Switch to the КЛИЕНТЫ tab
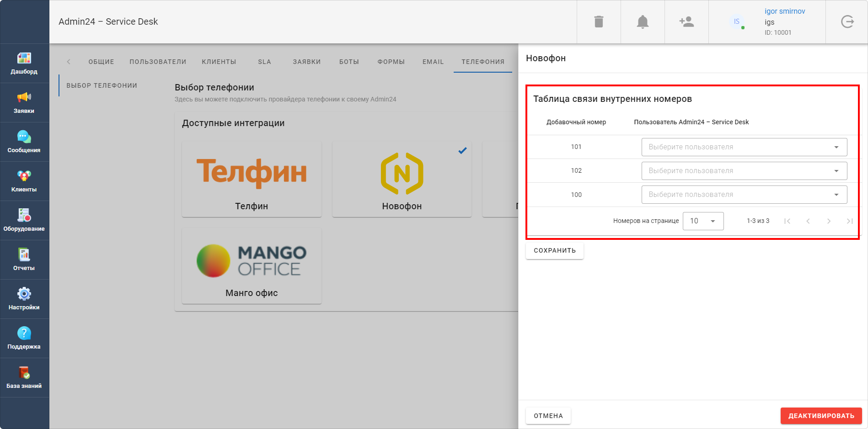868x429 pixels. (219, 62)
